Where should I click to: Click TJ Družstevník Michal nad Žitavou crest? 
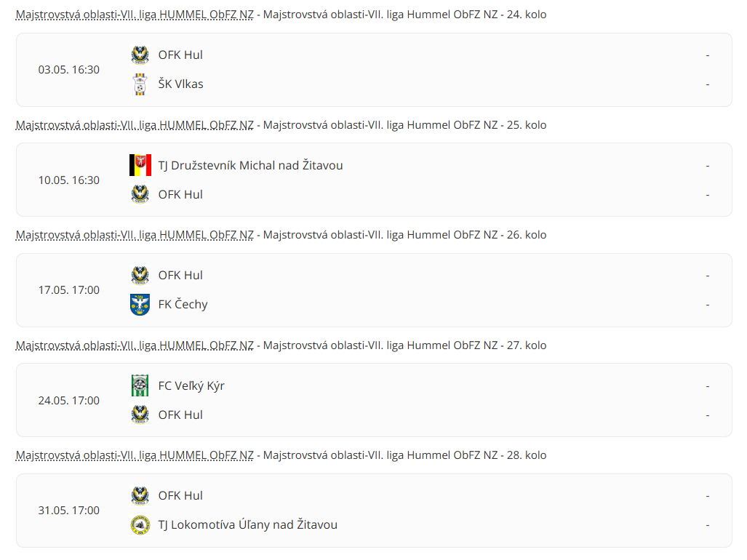coord(140,166)
